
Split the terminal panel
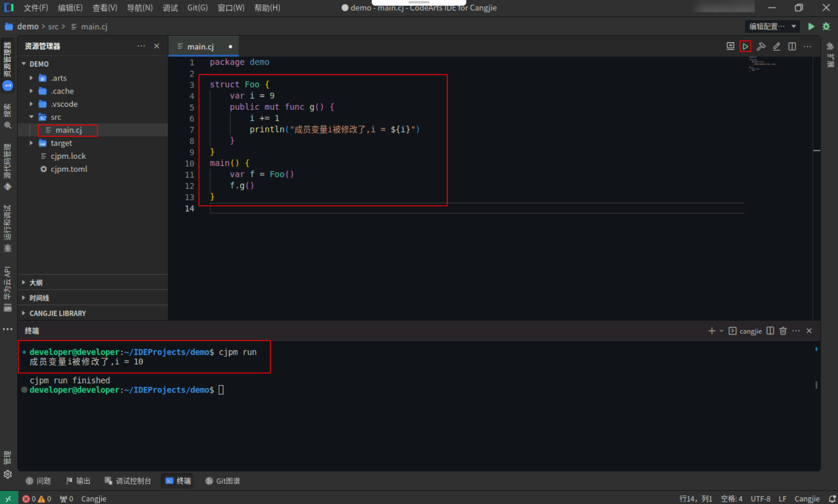tap(770, 331)
